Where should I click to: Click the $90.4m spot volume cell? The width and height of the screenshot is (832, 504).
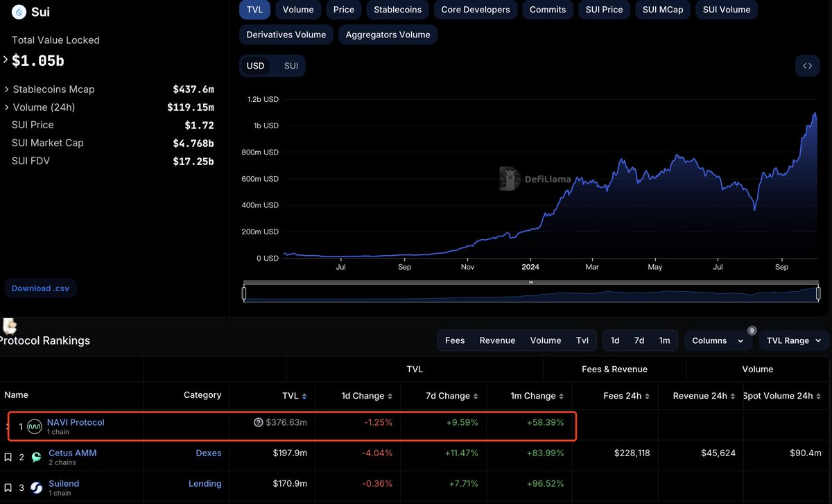[806, 453]
